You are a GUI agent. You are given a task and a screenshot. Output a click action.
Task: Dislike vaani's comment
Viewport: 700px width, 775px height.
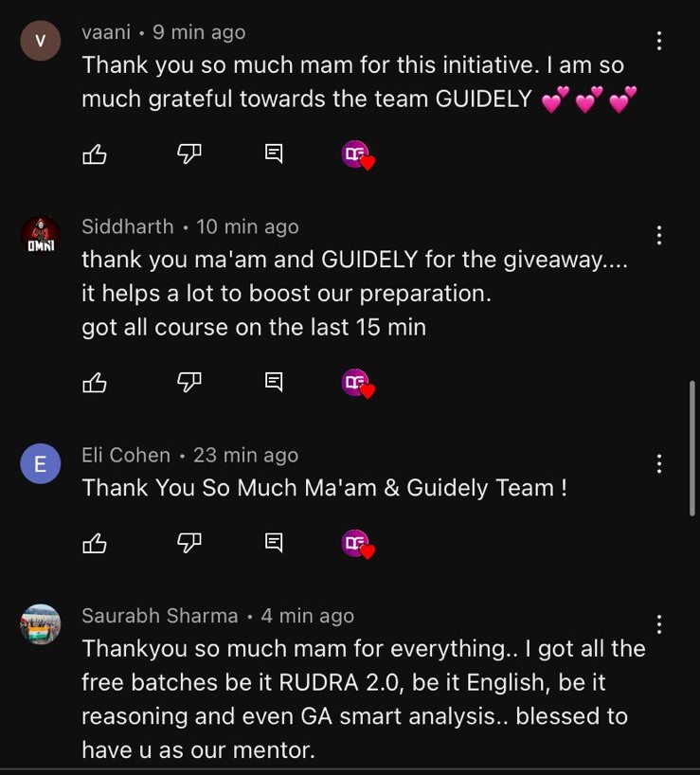point(189,154)
